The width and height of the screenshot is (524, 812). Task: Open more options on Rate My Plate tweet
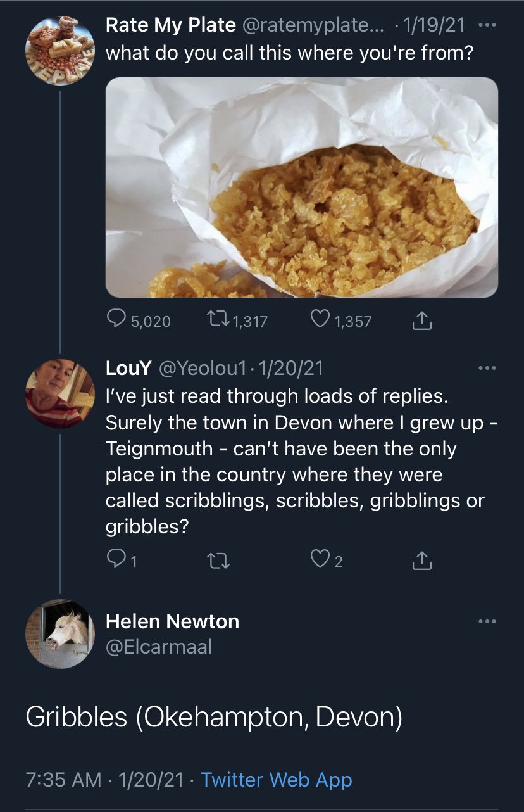(487, 25)
